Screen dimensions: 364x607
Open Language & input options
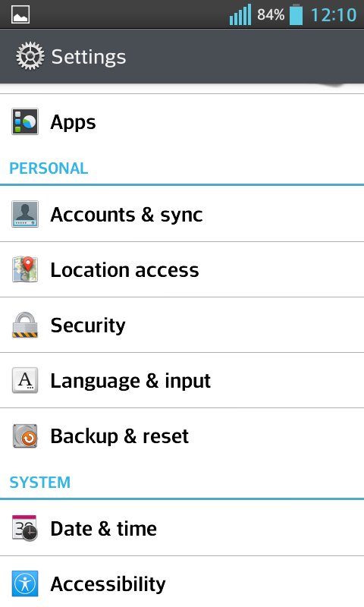point(182,380)
